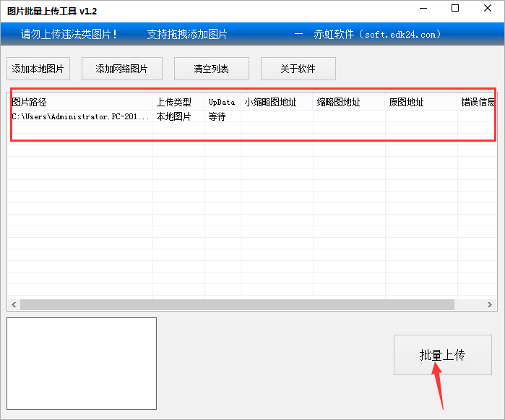
Task: Click the horizontal scrollbar left arrow
Action: point(14,305)
